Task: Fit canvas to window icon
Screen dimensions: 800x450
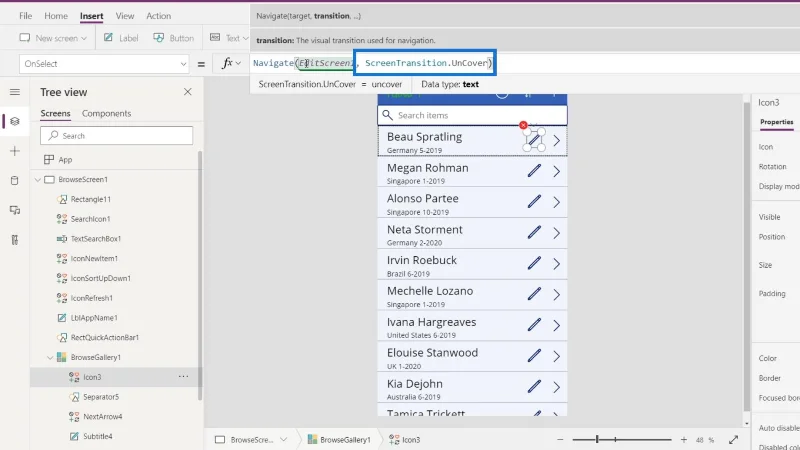Action: [x=734, y=439]
